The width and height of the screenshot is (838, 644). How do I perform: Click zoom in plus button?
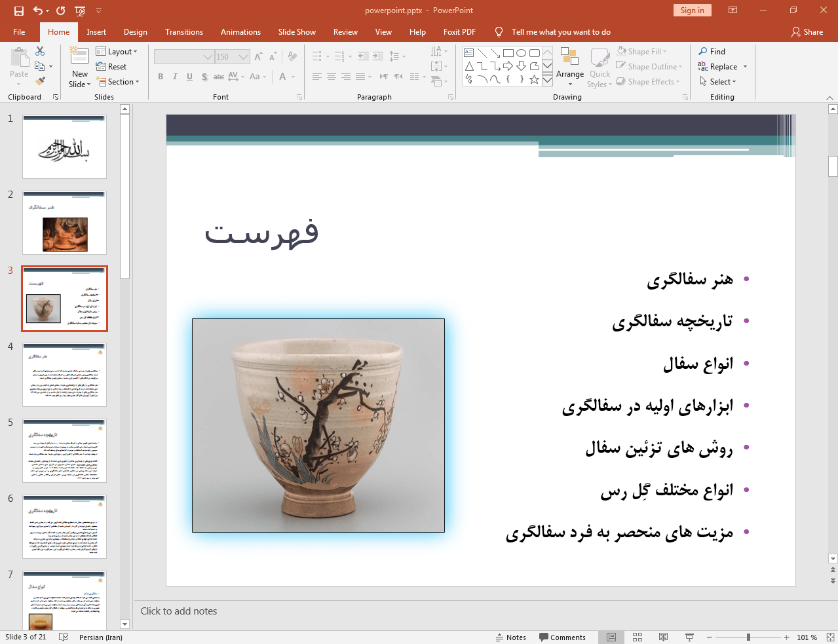point(786,637)
